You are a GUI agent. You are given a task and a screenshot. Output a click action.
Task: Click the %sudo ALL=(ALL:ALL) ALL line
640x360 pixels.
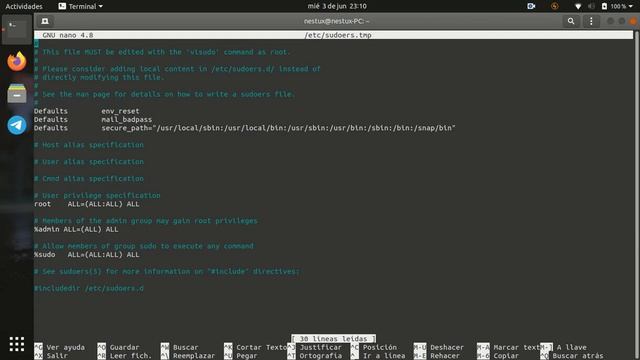(x=87, y=254)
